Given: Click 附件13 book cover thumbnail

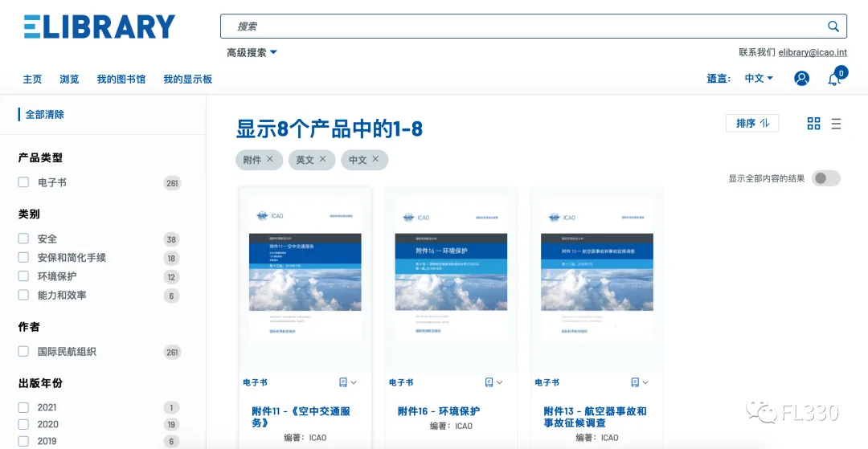Looking at the screenshot, I should [597, 271].
